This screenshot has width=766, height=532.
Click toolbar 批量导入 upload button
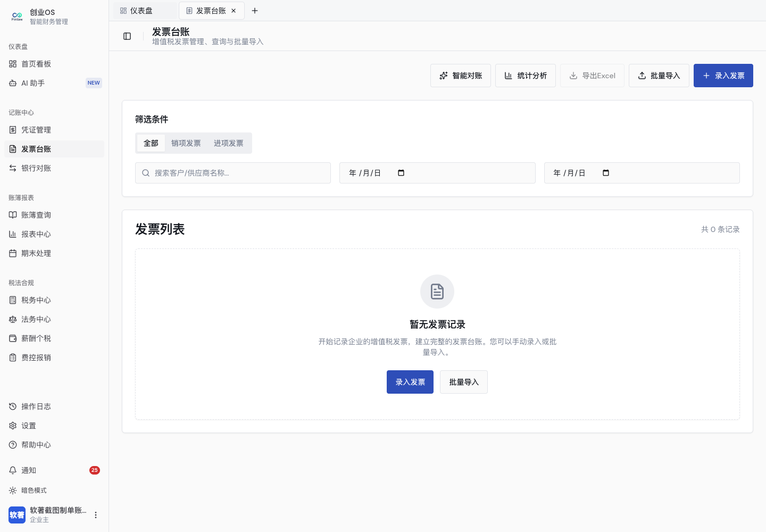click(659, 76)
